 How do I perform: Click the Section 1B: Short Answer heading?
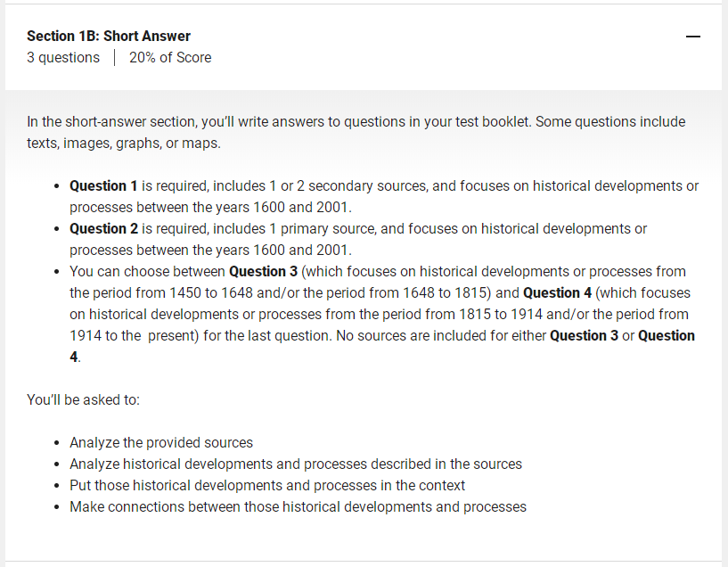(x=109, y=36)
